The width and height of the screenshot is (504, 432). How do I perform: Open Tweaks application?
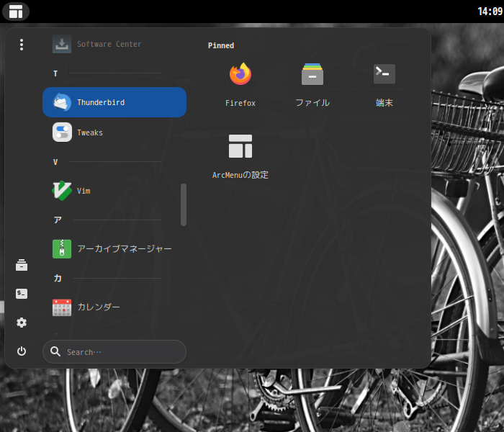[x=114, y=132]
